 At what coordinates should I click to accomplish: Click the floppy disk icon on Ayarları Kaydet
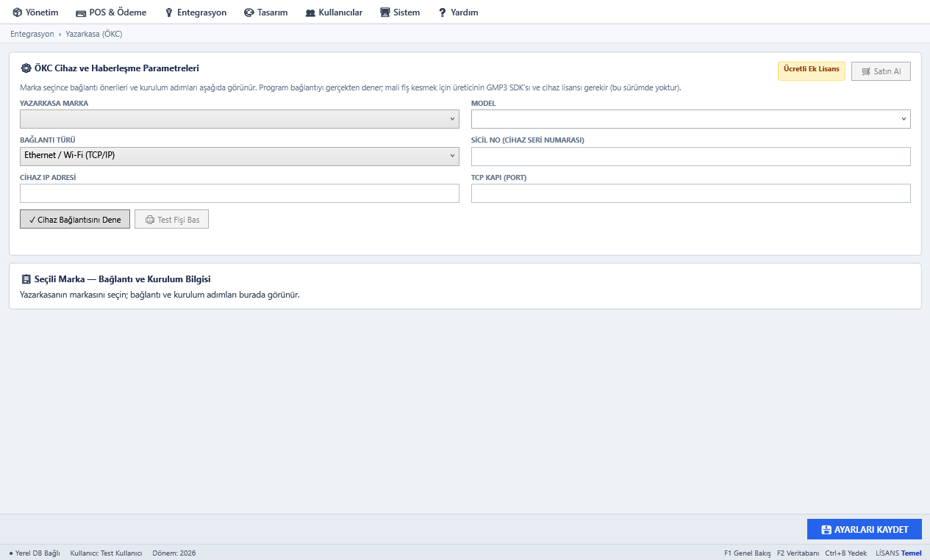click(x=826, y=530)
